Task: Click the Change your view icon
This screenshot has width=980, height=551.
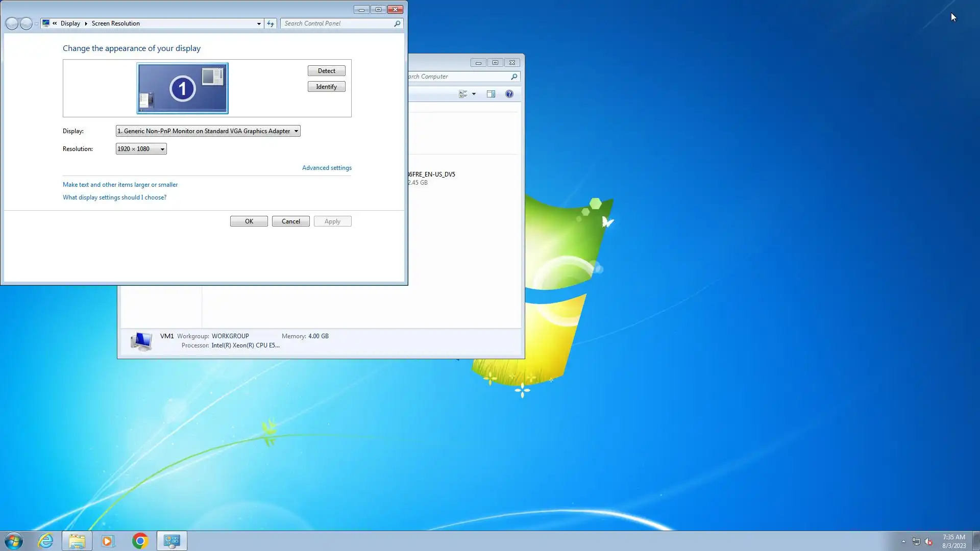Action: (x=463, y=94)
